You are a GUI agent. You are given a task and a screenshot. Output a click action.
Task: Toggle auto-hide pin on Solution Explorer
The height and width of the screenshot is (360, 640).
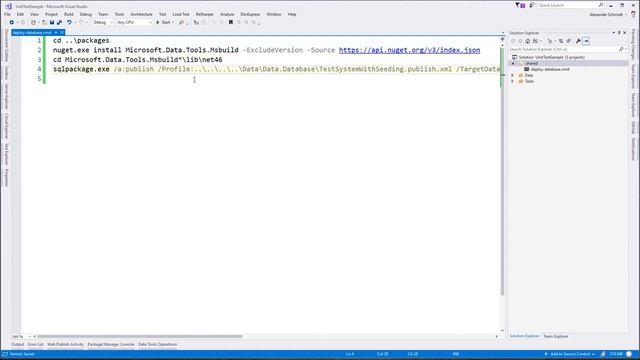click(619, 33)
